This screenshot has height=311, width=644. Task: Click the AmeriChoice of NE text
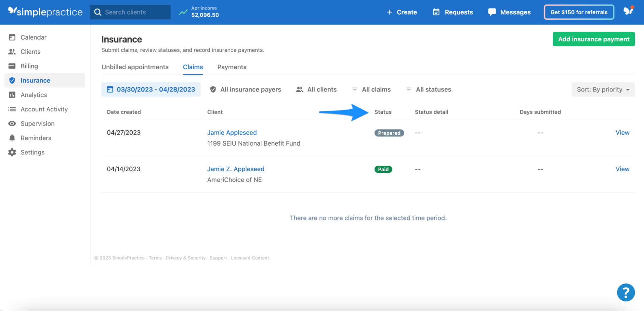(235, 180)
